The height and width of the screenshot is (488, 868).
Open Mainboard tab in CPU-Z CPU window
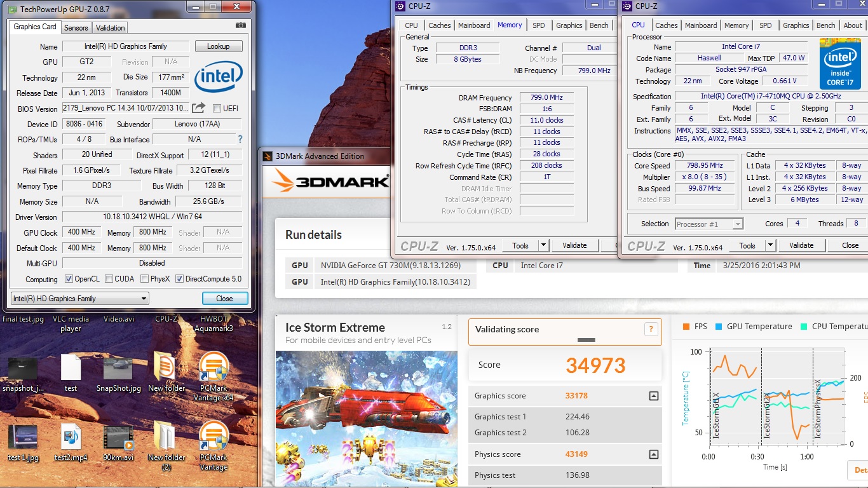(x=701, y=25)
